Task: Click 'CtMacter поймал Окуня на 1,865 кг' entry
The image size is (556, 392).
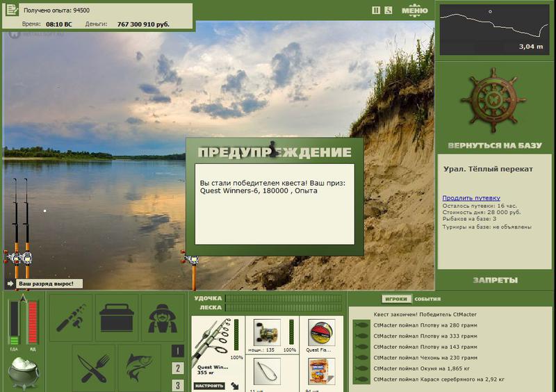Action: pos(421,368)
